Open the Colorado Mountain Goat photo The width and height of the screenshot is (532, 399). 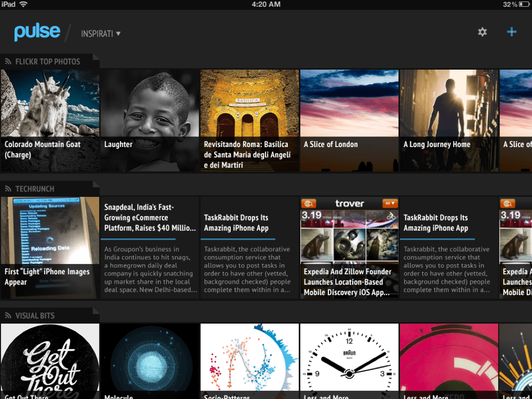(50, 120)
